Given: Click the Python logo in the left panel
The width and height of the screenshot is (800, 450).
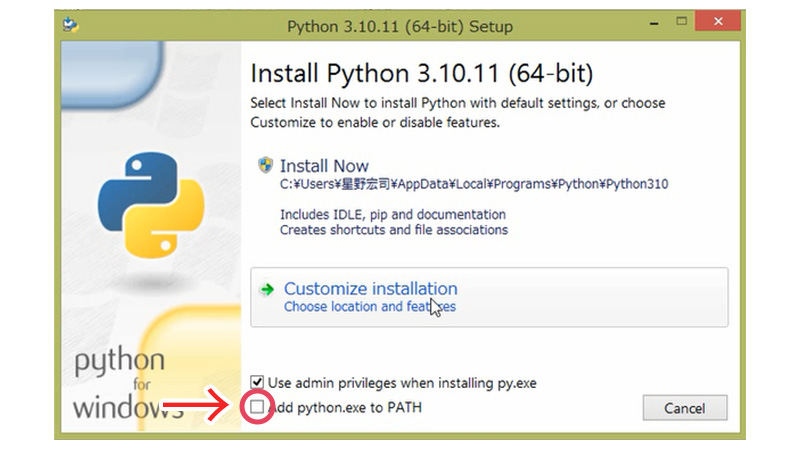Looking at the screenshot, I should 151,205.
